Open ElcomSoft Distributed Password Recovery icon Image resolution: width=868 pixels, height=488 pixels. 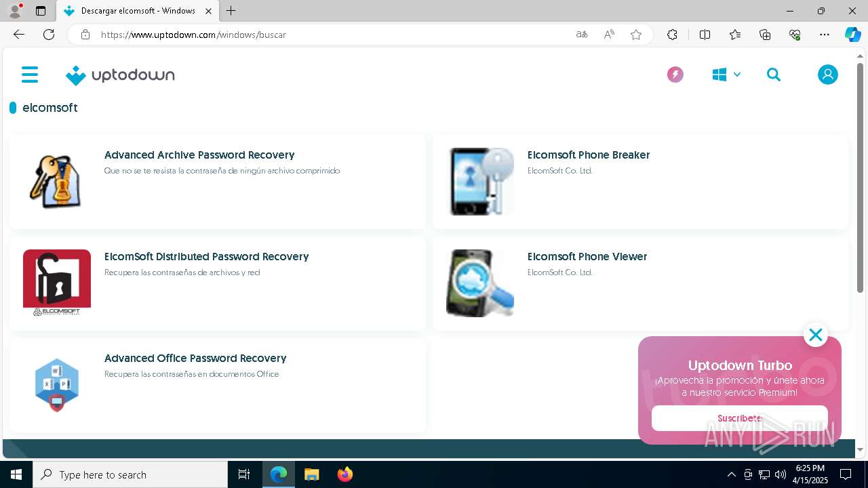[57, 283]
